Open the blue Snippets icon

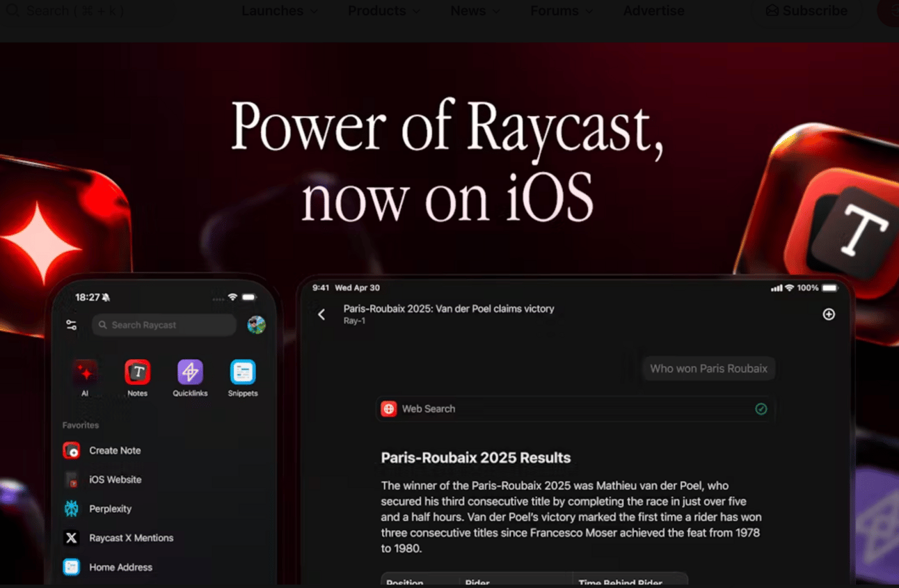pos(243,373)
